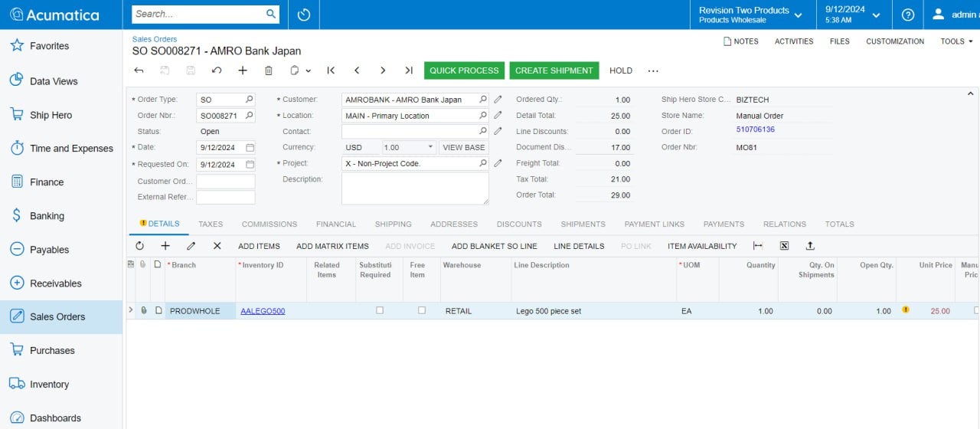
Task: Open the currency rate 1.00 dropdown
Action: [x=431, y=147]
